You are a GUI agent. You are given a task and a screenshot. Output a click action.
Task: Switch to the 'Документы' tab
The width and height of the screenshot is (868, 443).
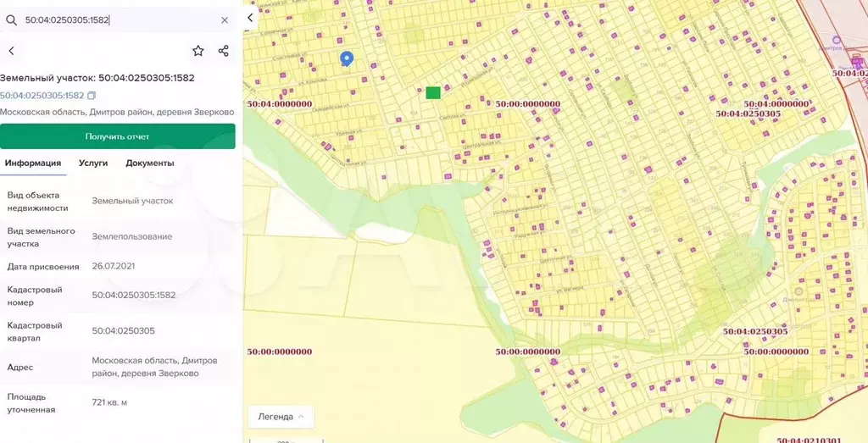[x=150, y=163]
